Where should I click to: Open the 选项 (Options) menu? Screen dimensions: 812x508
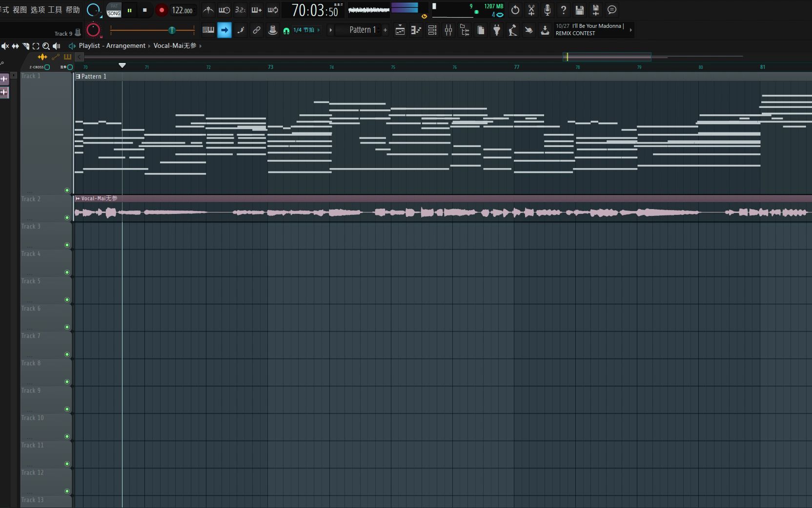(38, 10)
